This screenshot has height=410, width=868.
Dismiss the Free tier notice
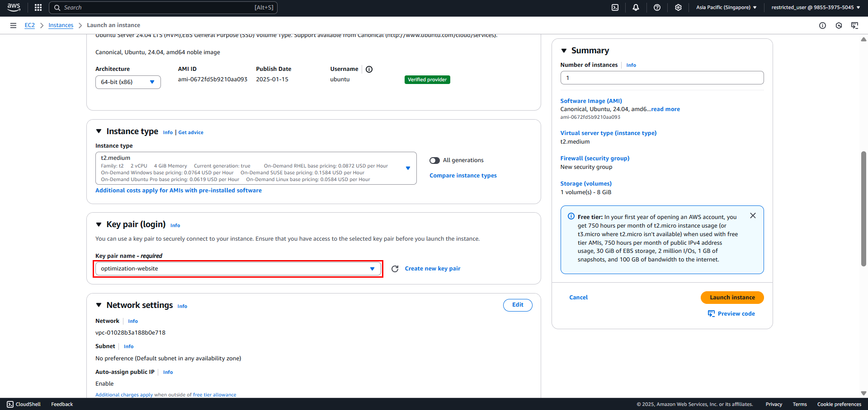pyautogui.click(x=753, y=216)
